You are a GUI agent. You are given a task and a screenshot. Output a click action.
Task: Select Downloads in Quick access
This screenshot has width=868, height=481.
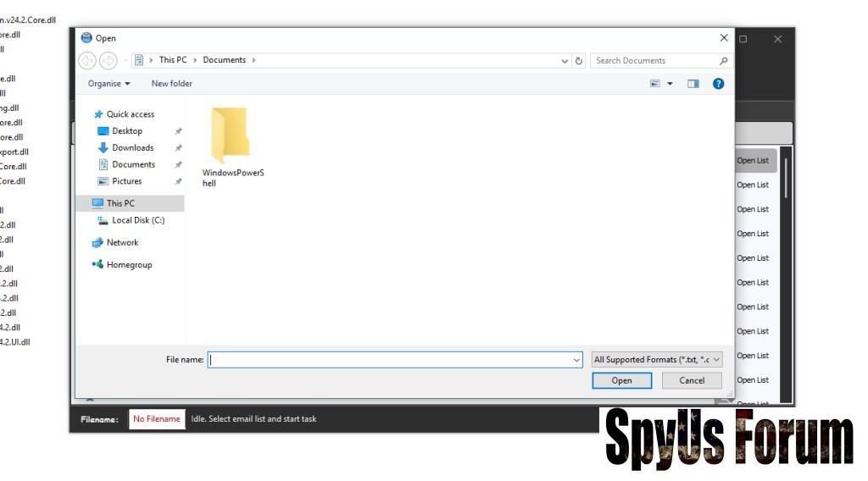point(132,148)
